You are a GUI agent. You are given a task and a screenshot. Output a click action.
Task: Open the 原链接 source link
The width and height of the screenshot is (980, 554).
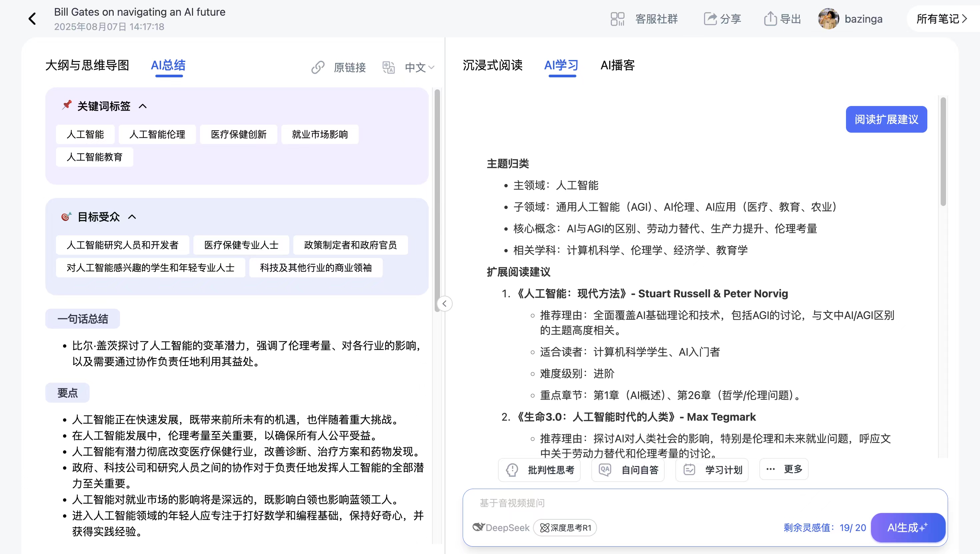pos(350,67)
